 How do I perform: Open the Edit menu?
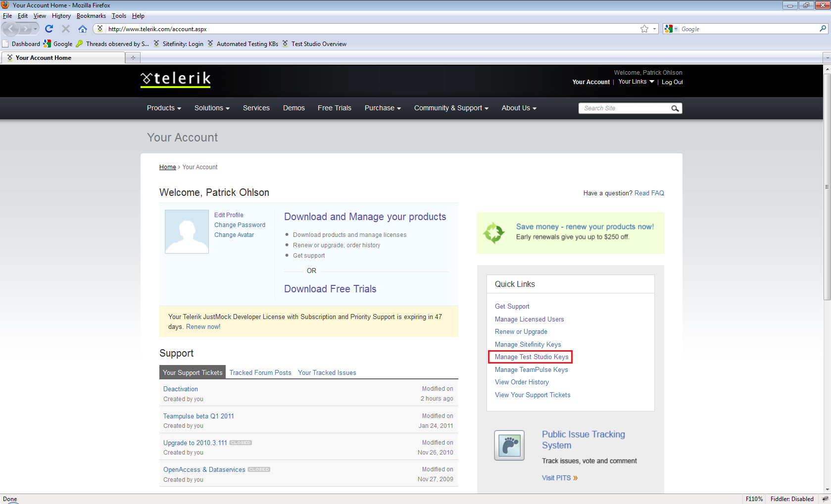coord(23,16)
